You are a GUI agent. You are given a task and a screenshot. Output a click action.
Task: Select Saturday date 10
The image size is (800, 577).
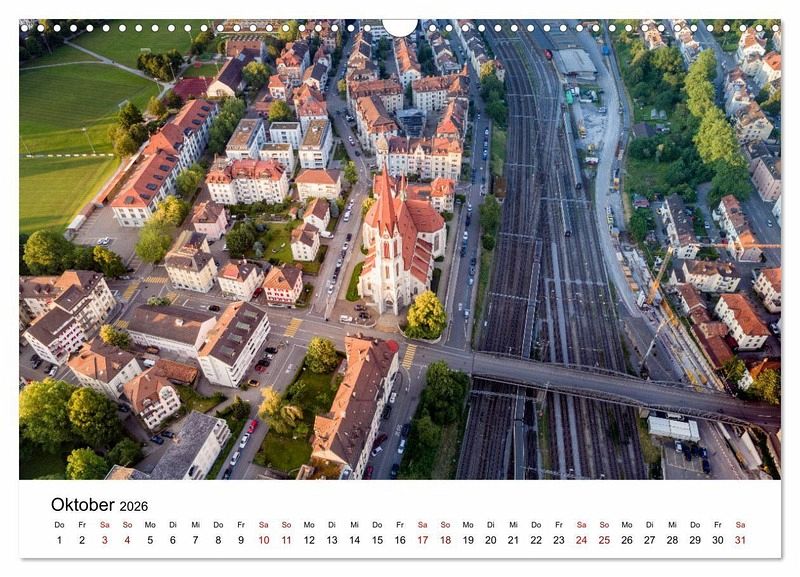coord(264,540)
